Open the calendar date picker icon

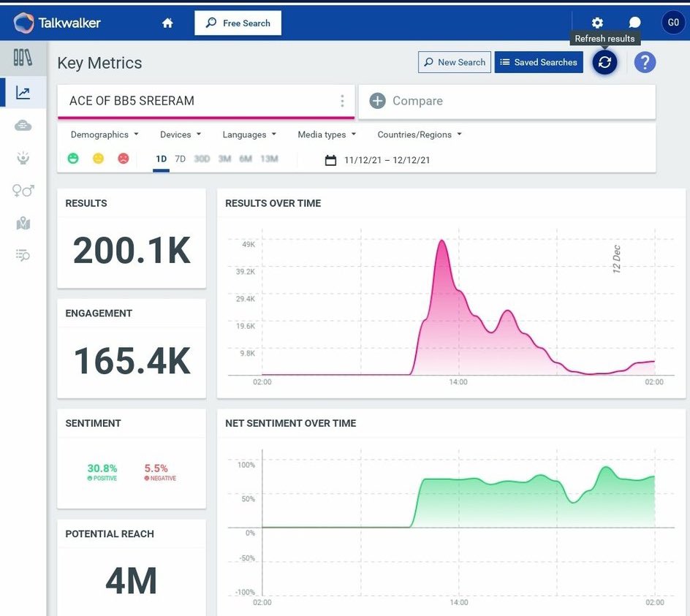coord(330,160)
